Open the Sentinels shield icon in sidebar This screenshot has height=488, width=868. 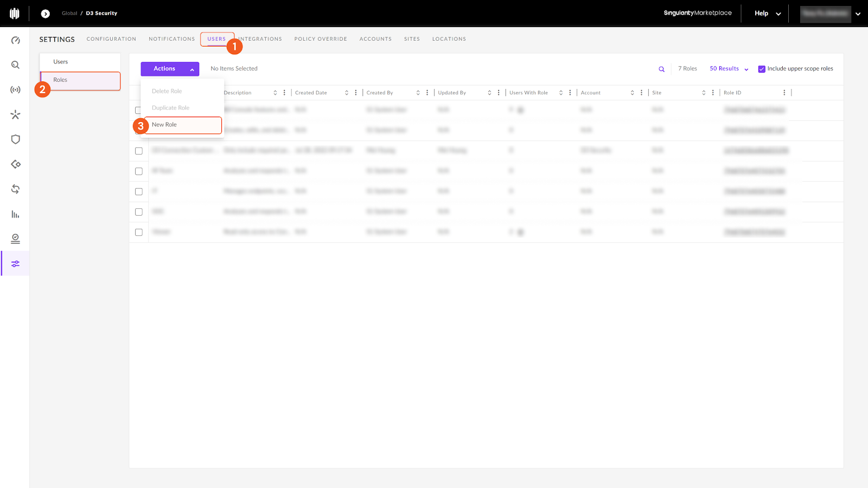click(x=15, y=139)
